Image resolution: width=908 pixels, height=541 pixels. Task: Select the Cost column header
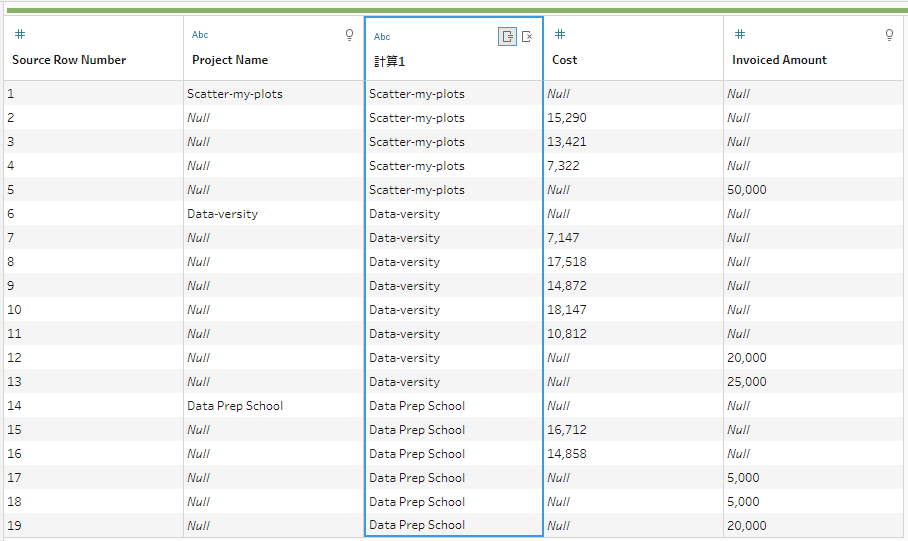[565, 60]
